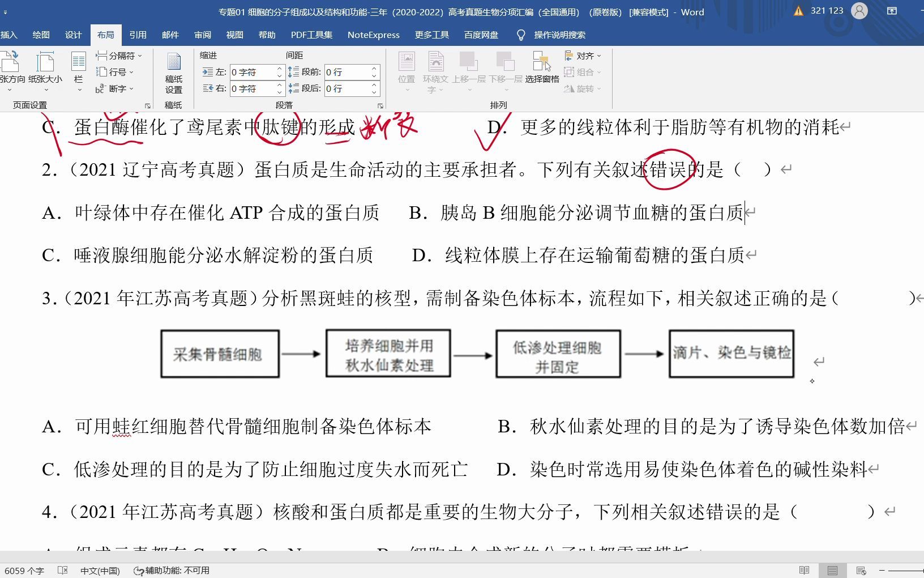Switch to 阅读视图 read mode in status bar
Image resolution: width=924 pixels, height=578 pixels.
point(805,571)
